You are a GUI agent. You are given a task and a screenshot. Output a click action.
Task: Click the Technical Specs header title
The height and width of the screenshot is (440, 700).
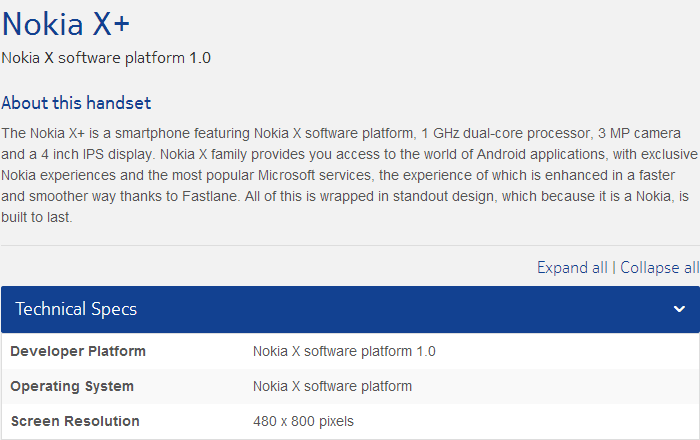pyautogui.click(x=76, y=309)
